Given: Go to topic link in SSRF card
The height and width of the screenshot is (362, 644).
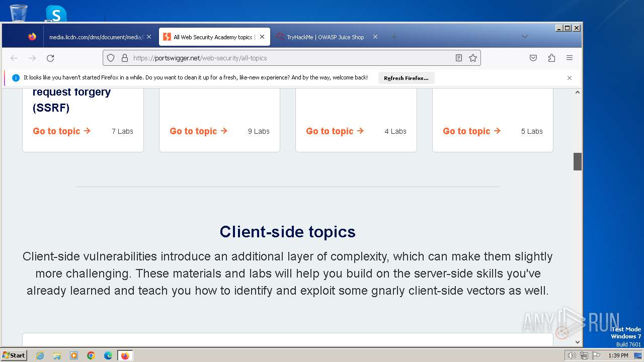Looking at the screenshot, I should click(62, 131).
